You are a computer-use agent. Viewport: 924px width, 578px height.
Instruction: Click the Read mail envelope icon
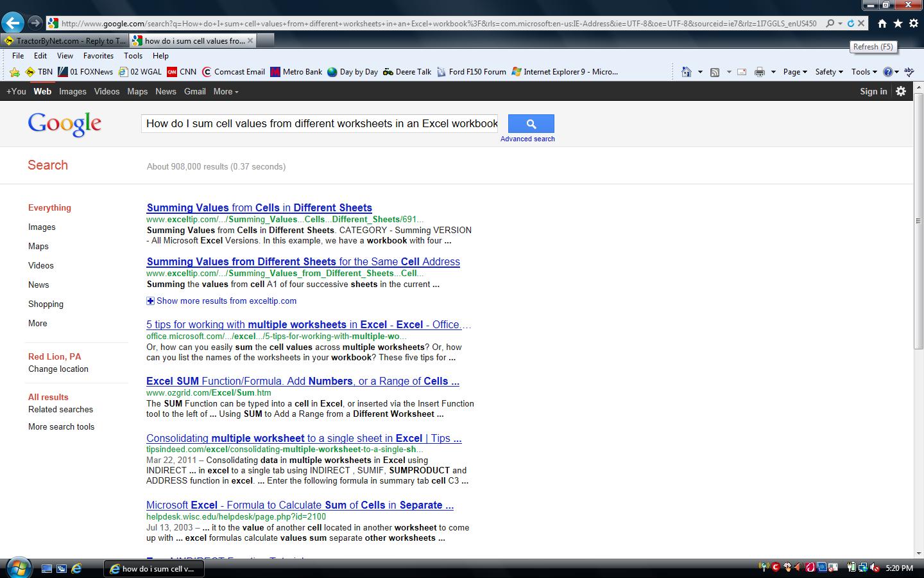(x=742, y=72)
